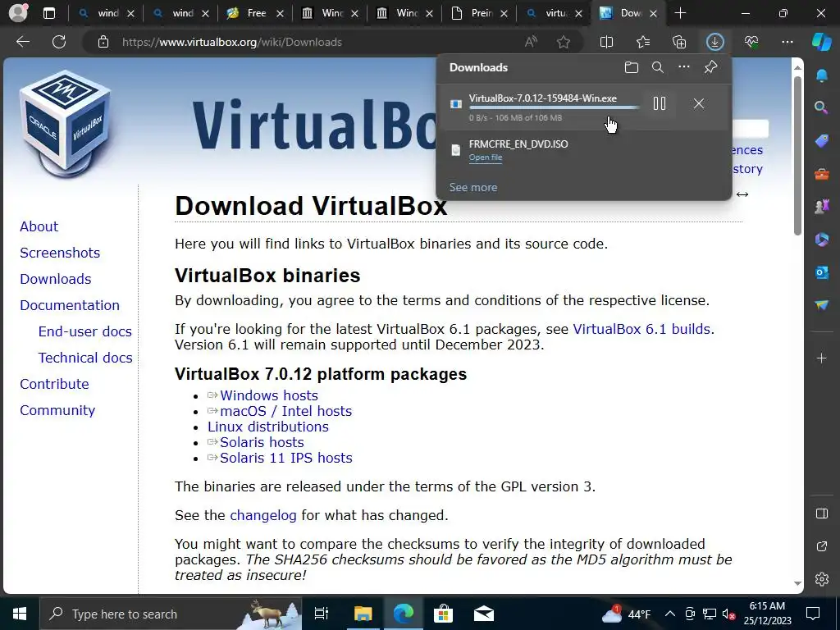Open new tab with plus button

(680, 13)
